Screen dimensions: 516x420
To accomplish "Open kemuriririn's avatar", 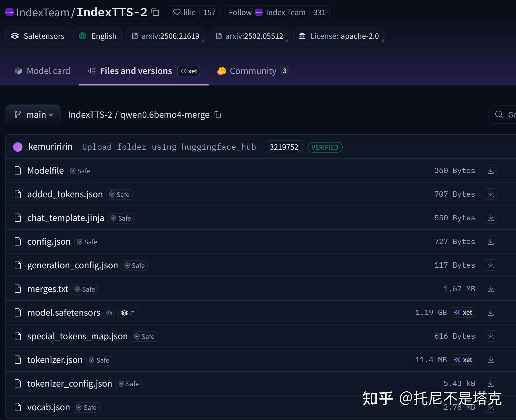I will tap(18, 147).
